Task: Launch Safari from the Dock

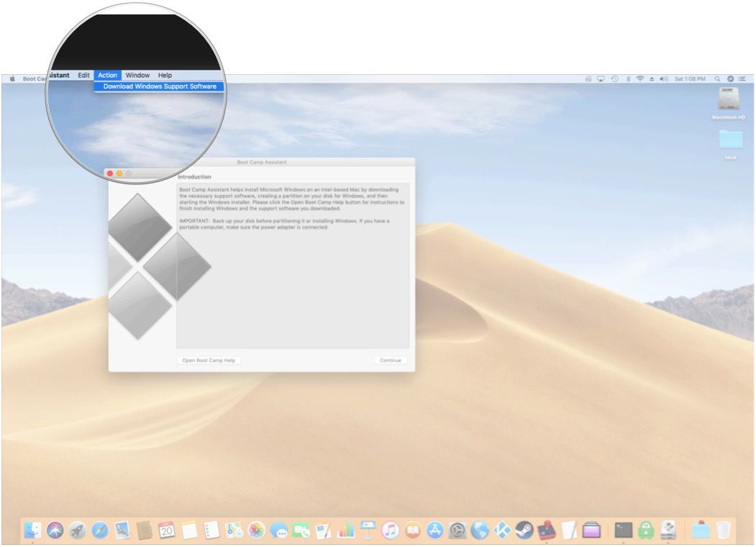Action: pyautogui.click(x=99, y=530)
